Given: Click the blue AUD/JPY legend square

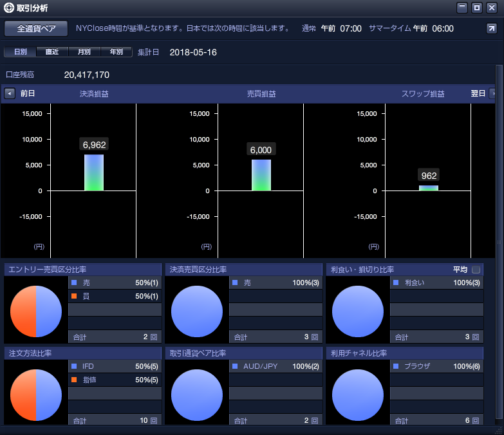Looking at the screenshot, I should tap(235, 366).
